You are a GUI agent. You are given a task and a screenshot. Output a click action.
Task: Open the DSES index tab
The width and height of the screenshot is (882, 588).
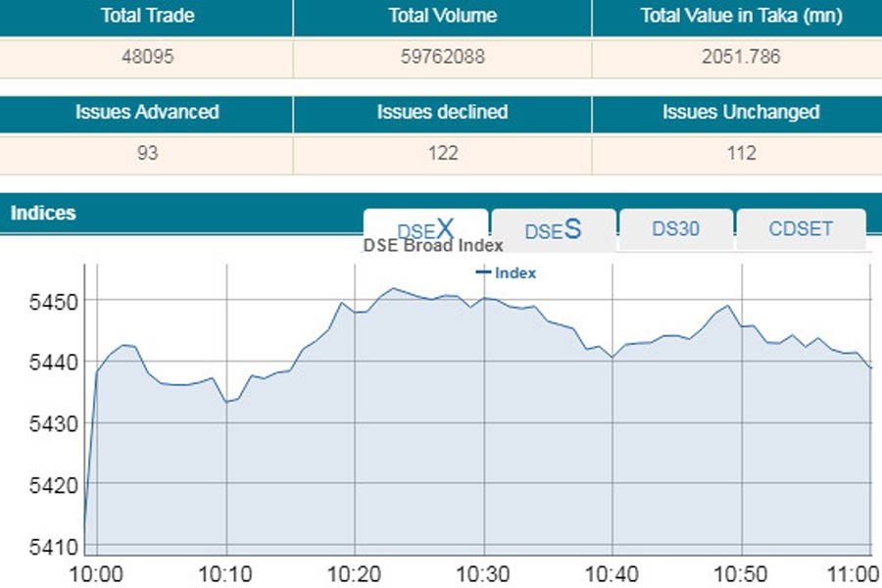click(553, 229)
